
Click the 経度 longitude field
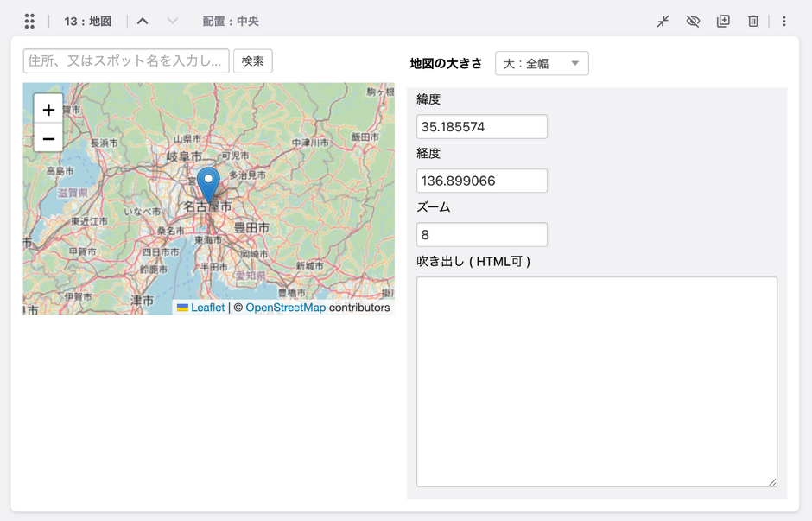coord(481,181)
